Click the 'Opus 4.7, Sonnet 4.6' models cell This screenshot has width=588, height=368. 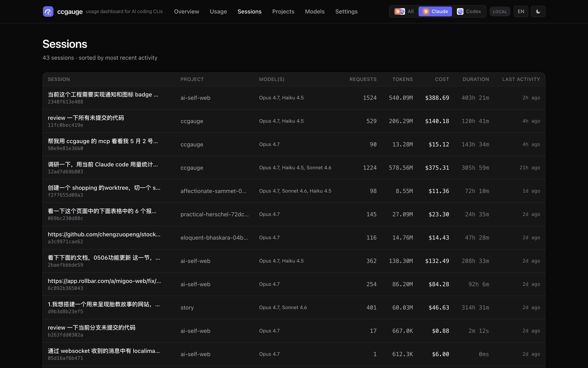coord(283,308)
